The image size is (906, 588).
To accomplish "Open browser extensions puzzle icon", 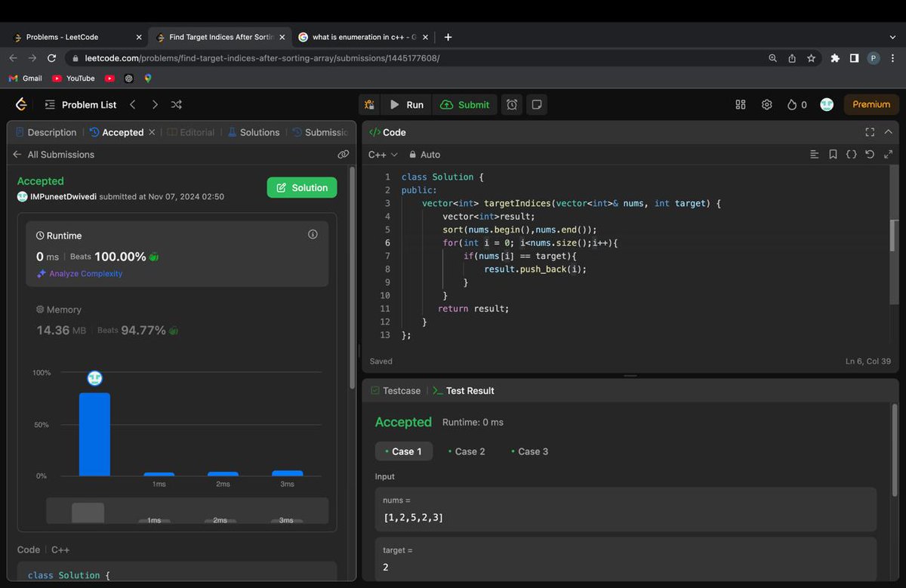I will (x=835, y=58).
